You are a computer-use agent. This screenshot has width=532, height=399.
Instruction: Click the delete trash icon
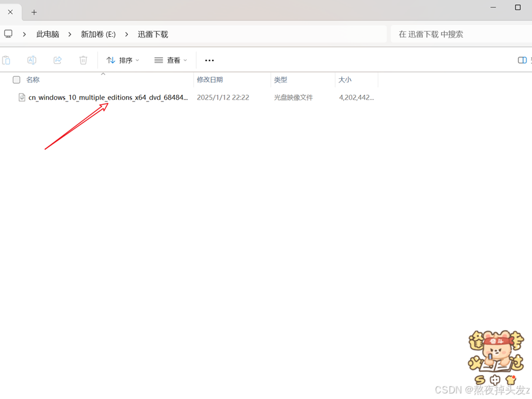tap(83, 60)
